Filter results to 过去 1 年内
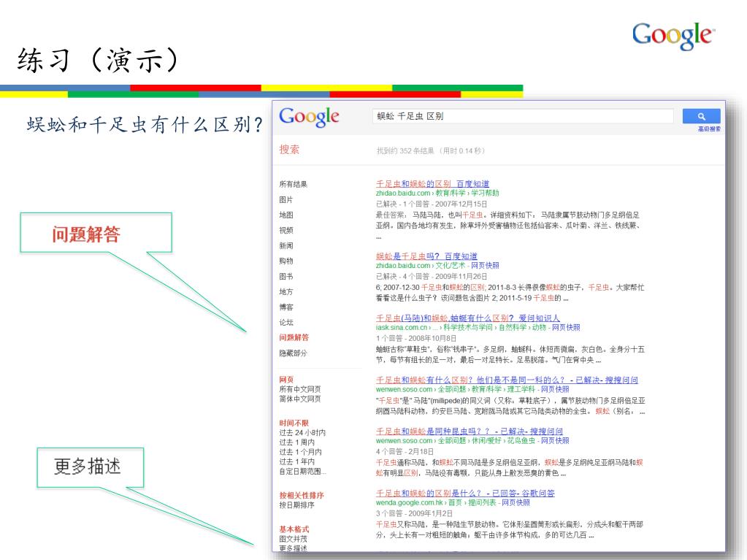This screenshot has width=747, height=560. [296, 462]
